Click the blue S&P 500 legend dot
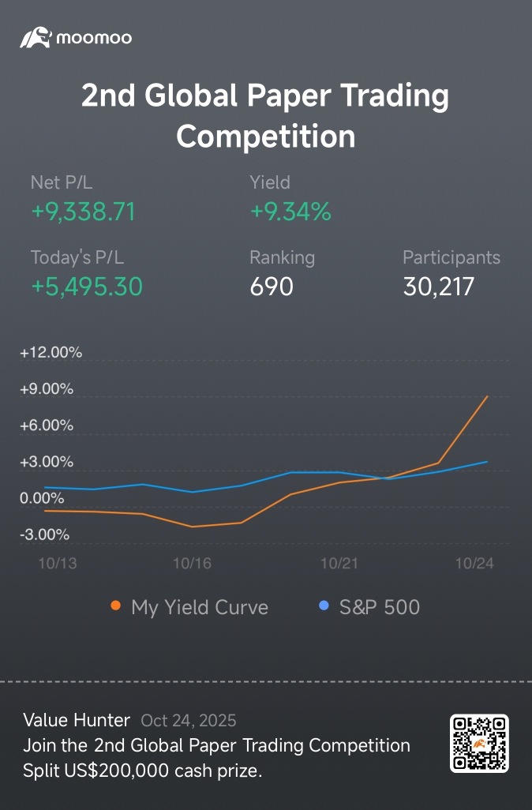The image size is (532, 810). [324, 606]
